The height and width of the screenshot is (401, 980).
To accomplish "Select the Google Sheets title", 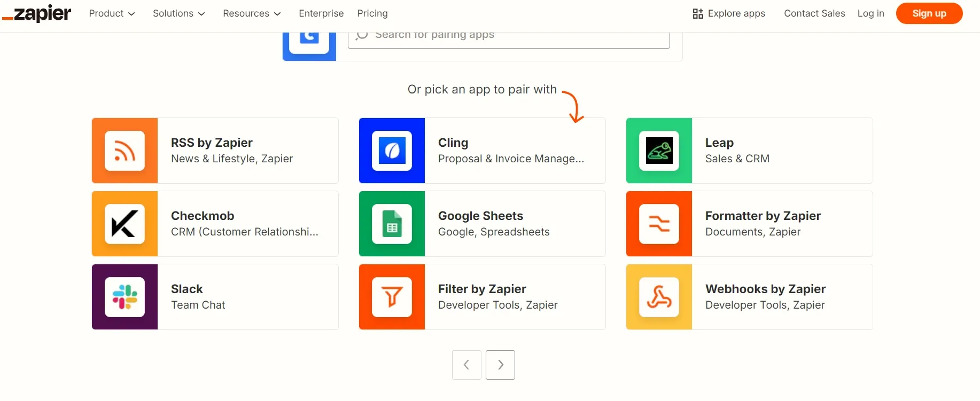I will 480,216.
